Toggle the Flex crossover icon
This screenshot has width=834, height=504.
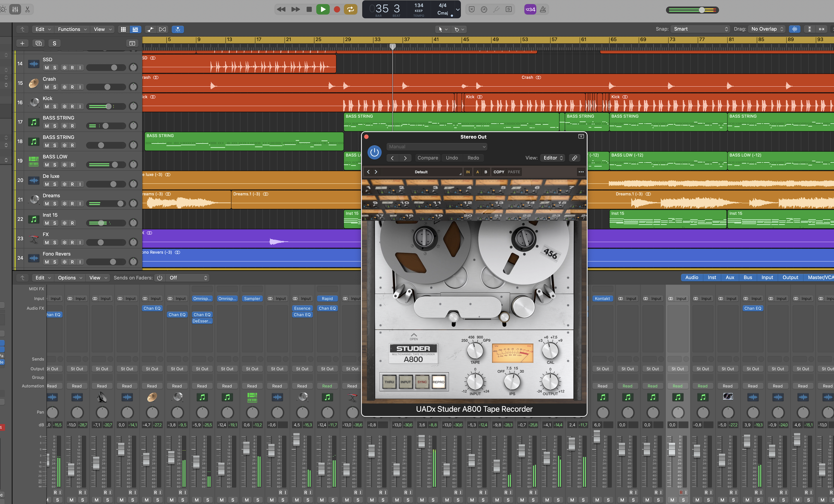(162, 29)
